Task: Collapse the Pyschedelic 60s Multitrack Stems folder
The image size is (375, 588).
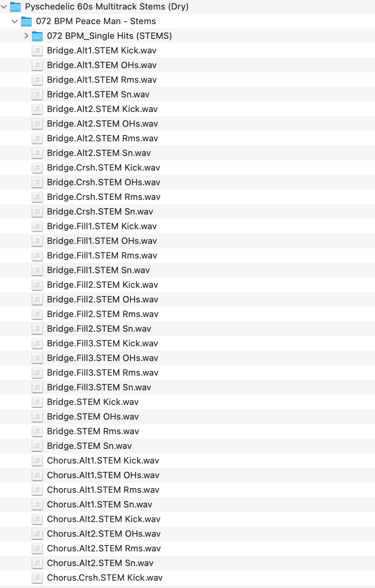Action: (4, 7)
